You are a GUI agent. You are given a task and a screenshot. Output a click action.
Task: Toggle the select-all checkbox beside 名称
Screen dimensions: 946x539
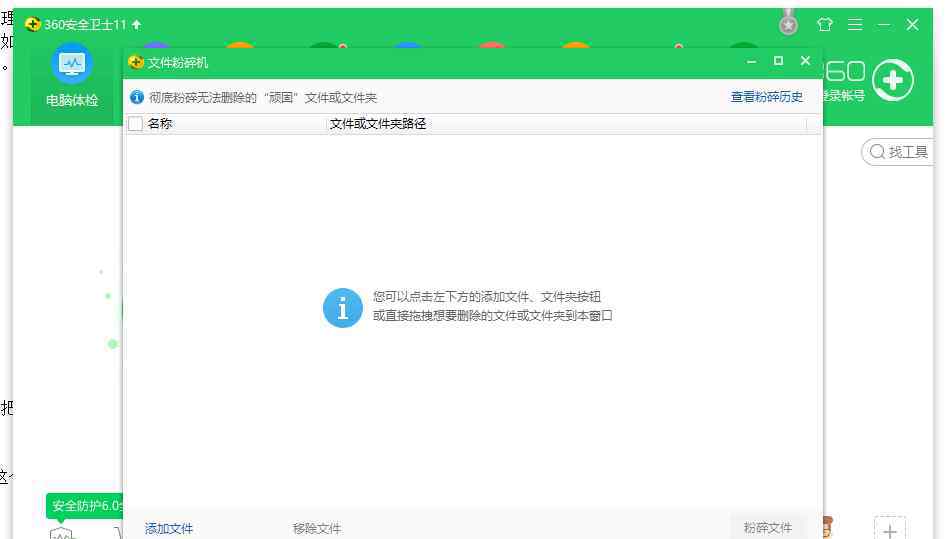tap(136, 124)
